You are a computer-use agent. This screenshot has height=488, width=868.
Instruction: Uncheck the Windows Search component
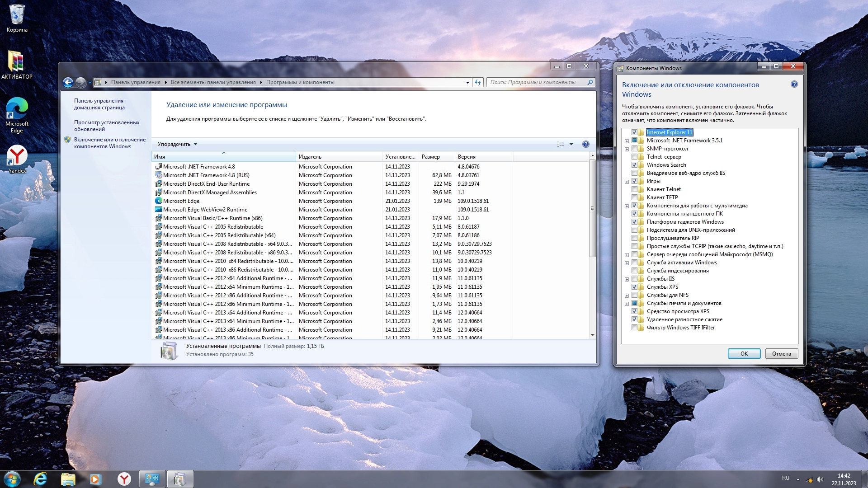click(634, 165)
